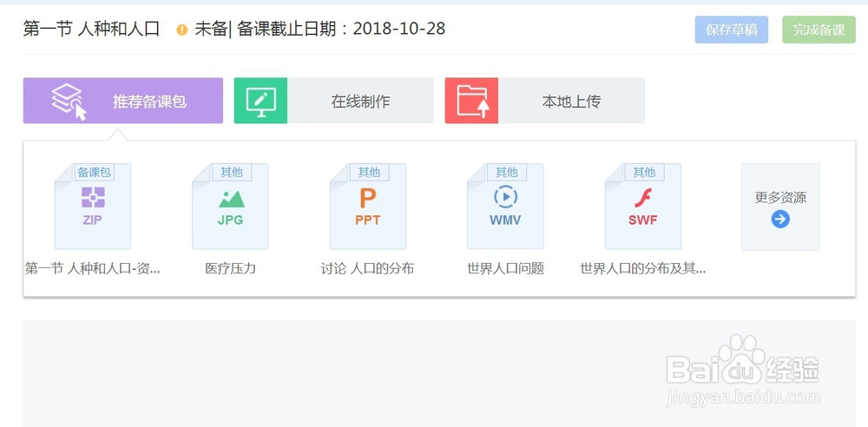This screenshot has height=427, width=868.
Task: Click the file name 世界人口的分布及其...
Action: (643, 269)
